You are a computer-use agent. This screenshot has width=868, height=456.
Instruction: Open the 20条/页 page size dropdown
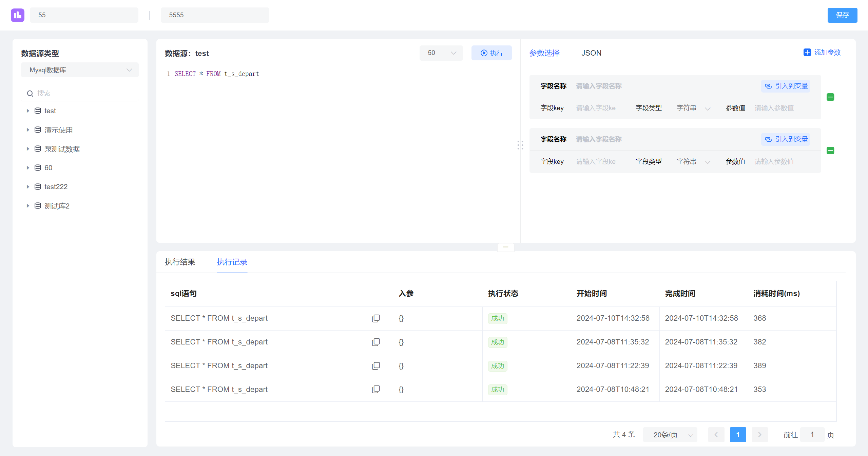click(670, 435)
